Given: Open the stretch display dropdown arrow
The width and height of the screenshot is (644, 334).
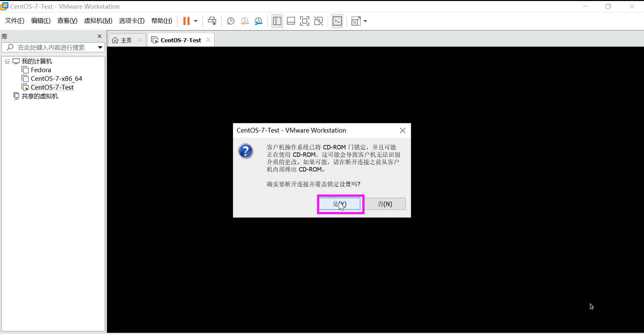Looking at the screenshot, I should (365, 21).
